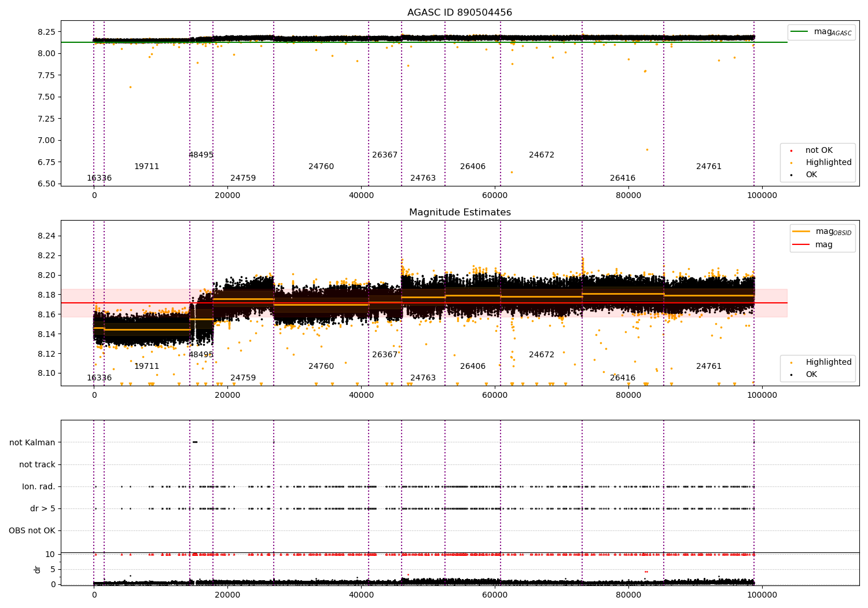Screen dimensions: 868x608
Task: Click OBSID label 24763 in the top plot
Action: 423,178
